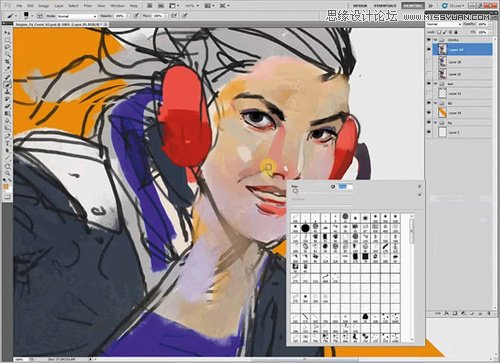
Task: Launch Bridge from the application bar
Action: 149,6
